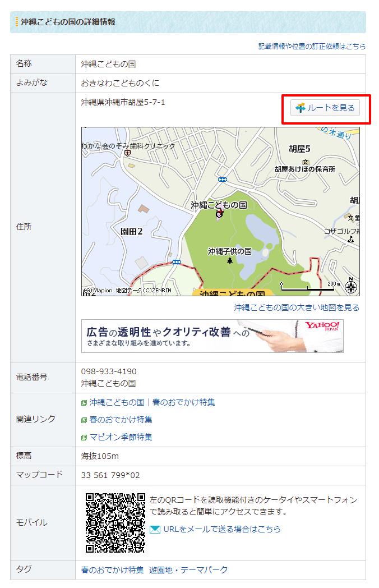Select 春のおでかけ特集 tag
The width and height of the screenshot is (379, 588).
click(113, 570)
